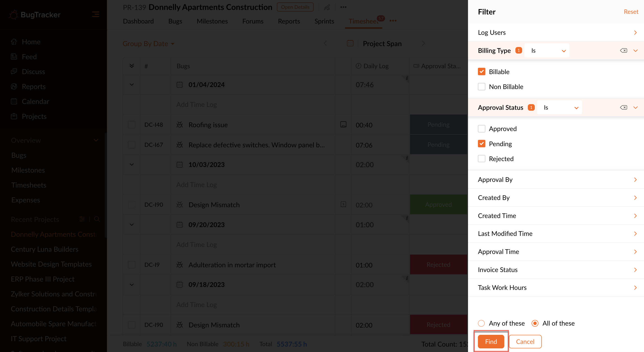Click Add Time Log under 01/04/2024
The width and height of the screenshot is (644, 352).
(x=197, y=104)
